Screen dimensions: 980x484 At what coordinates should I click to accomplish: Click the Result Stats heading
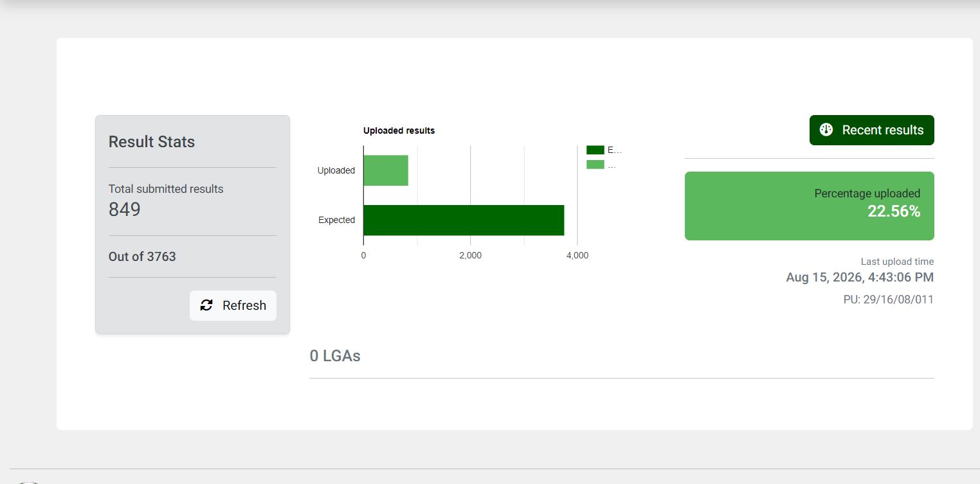tap(152, 142)
